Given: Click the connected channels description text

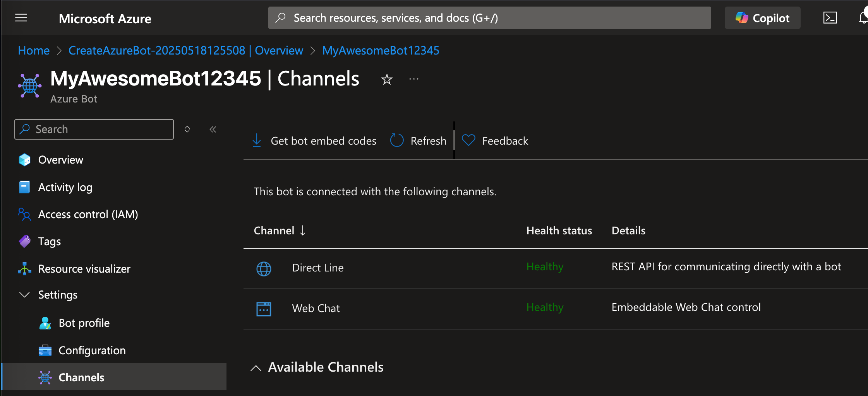Looking at the screenshot, I should coord(375,191).
